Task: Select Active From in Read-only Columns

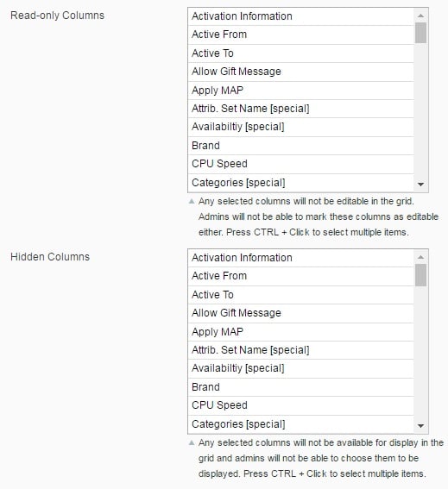Action: pos(301,34)
